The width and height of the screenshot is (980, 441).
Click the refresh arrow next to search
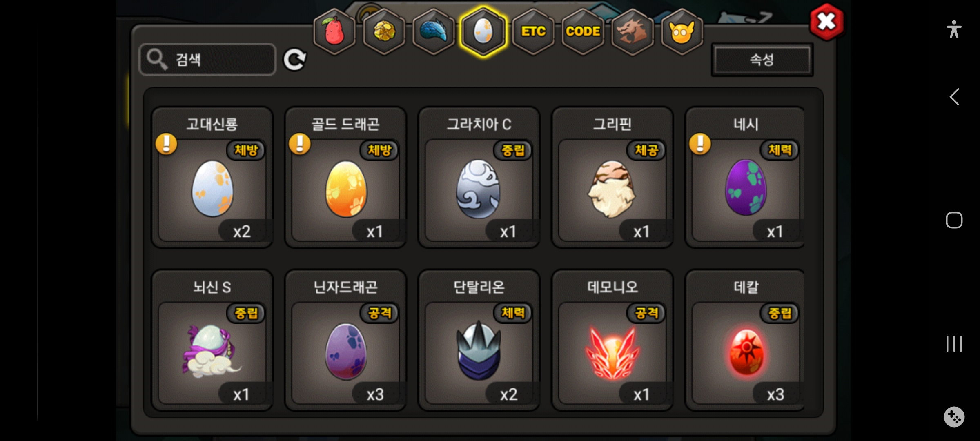295,60
